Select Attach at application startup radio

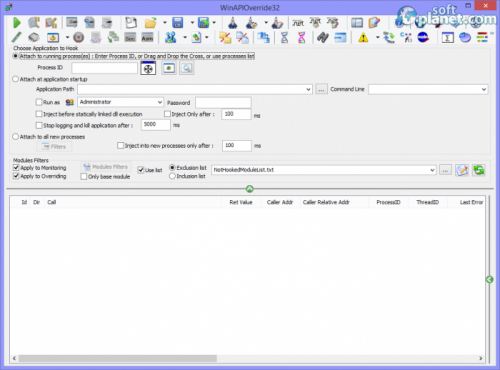click(15, 79)
